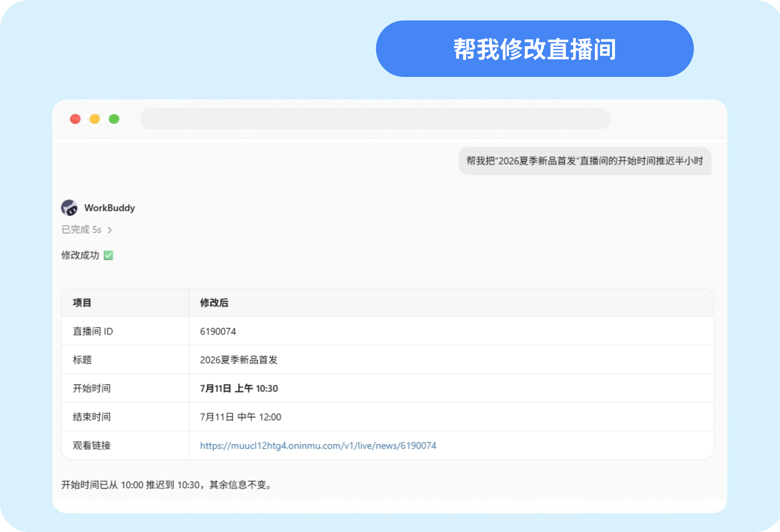780x532 pixels.
Task: Select the value 7月11日 中午 12:00
Action: pyautogui.click(x=241, y=417)
